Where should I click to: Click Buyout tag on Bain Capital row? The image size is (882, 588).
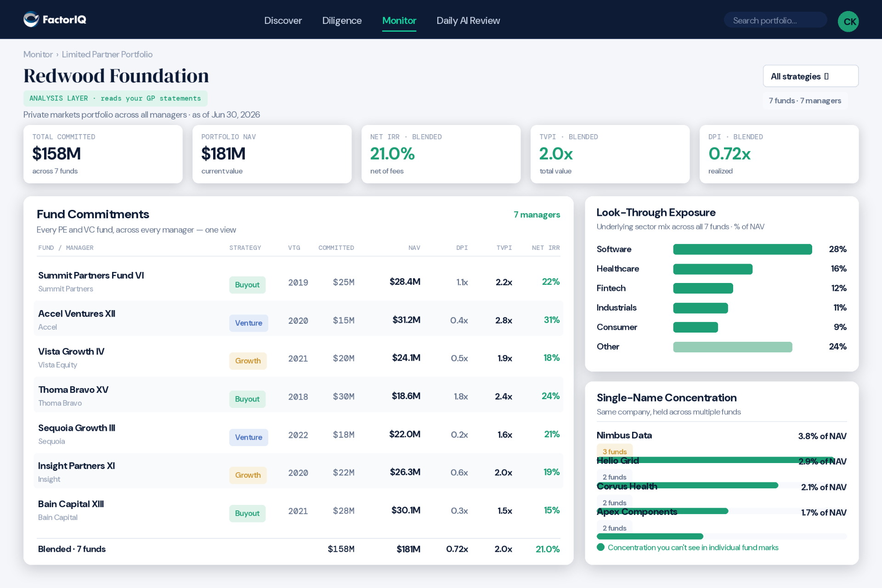point(247,514)
